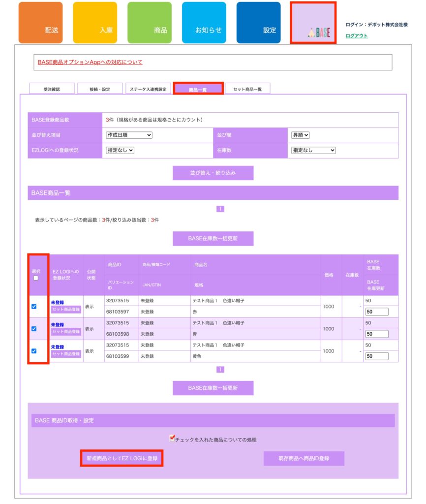This screenshot has height=504, width=426.
Task: Click page number 1 above the table
Action: pos(220,209)
